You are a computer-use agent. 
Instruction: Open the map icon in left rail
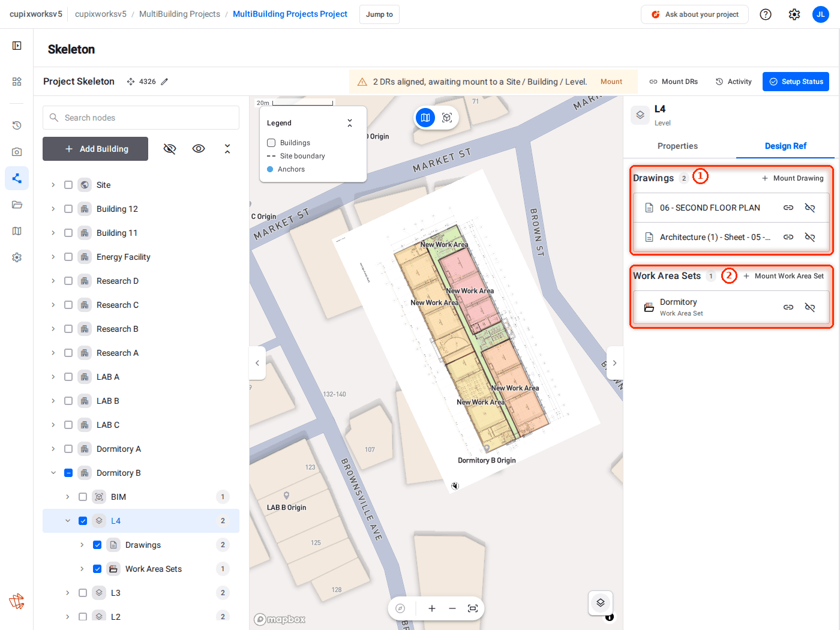[17, 231]
